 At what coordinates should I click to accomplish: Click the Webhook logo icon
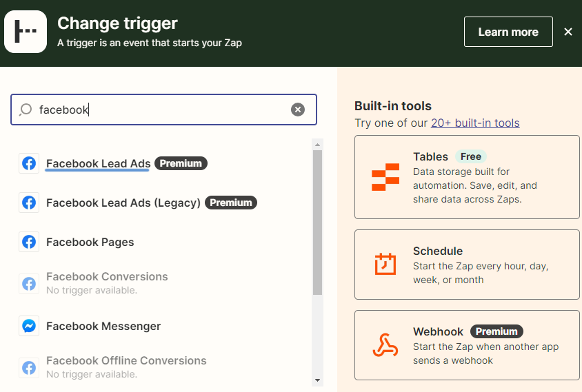(385, 345)
